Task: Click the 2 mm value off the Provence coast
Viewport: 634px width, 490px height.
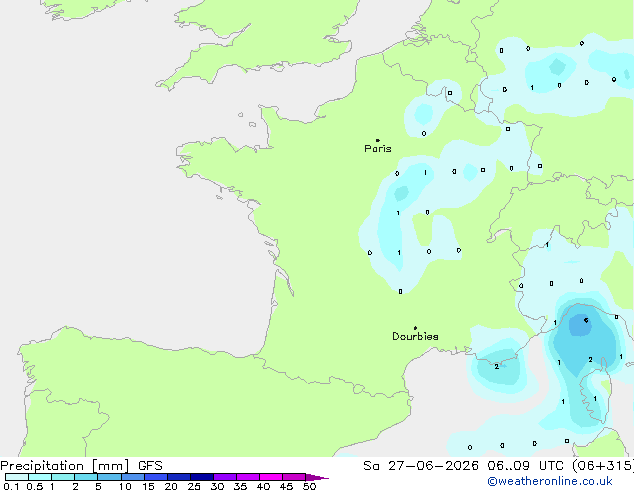Action: coord(497,367)
